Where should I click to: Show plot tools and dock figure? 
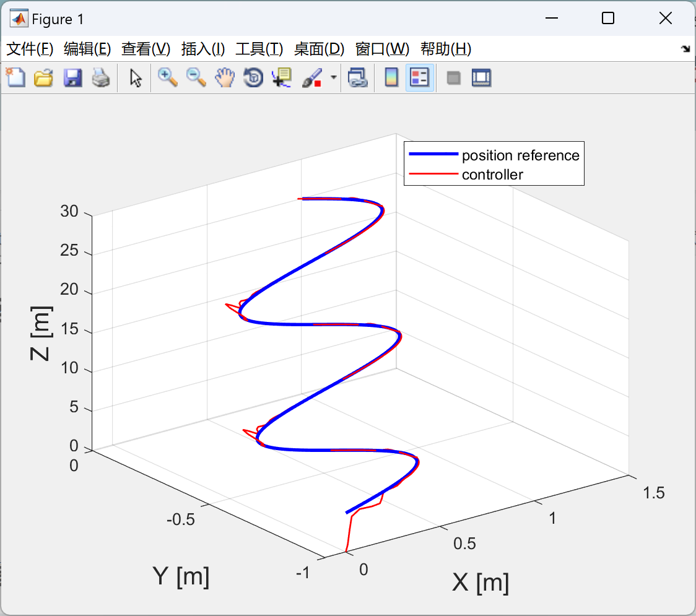[481, 77]
